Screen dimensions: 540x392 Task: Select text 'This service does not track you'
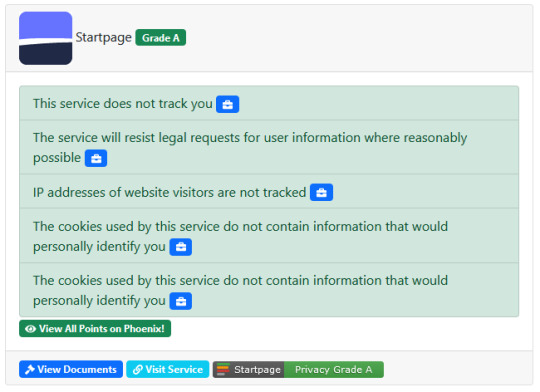click(123, 104)
